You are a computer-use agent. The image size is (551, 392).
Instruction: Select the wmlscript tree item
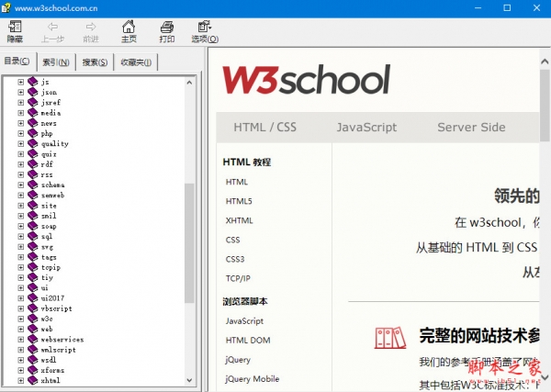59,350
